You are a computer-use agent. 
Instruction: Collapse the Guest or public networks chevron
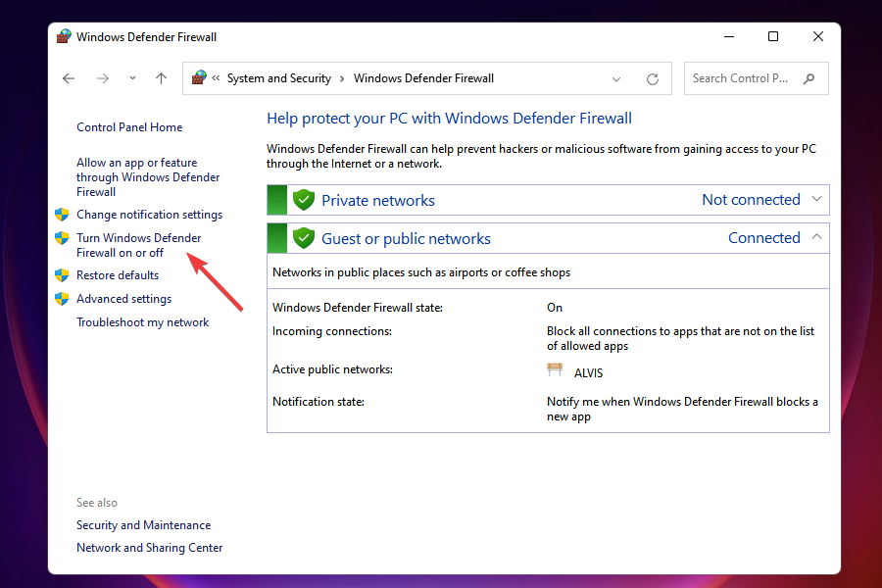coord(816,237)
